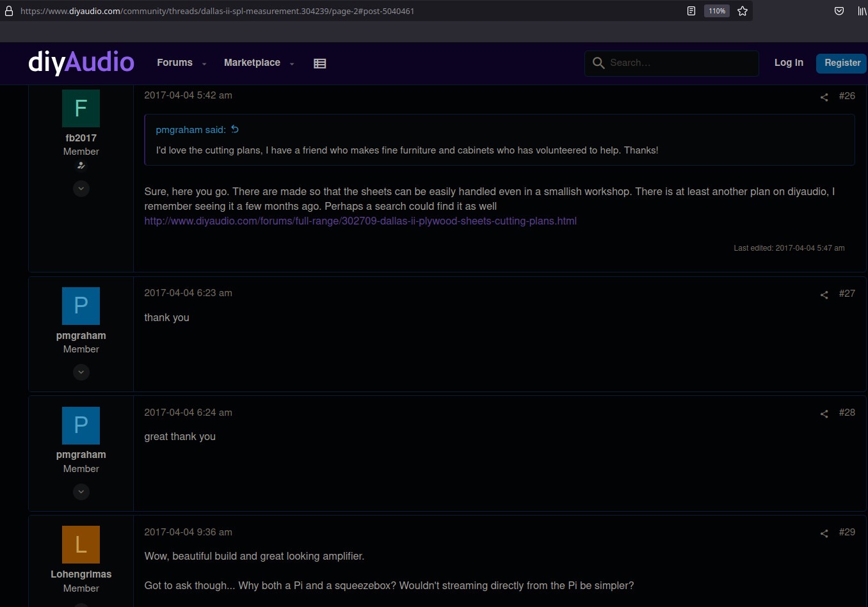
Task: Click the 'pmgraham said:' quote link
Action: click(191, 129)
